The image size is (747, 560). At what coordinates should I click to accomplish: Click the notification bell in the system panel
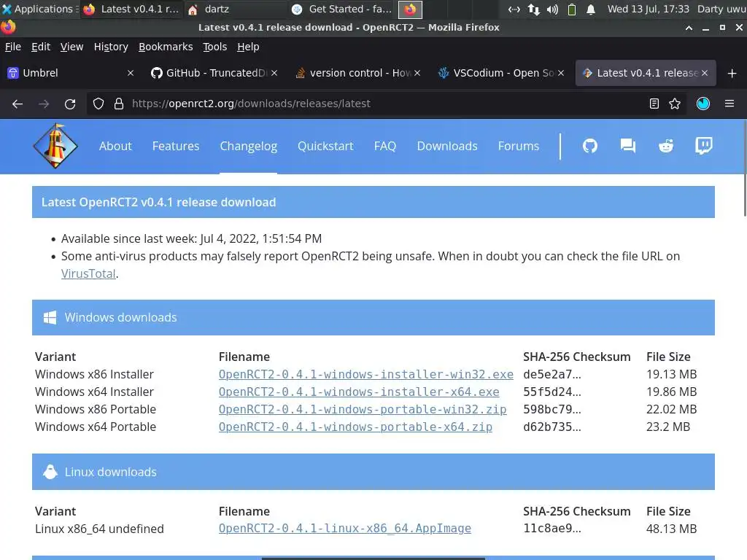click(x=591, y=9)
